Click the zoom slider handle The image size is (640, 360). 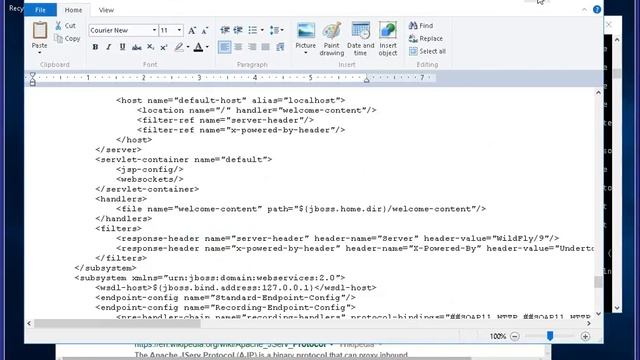coord(550,336)
